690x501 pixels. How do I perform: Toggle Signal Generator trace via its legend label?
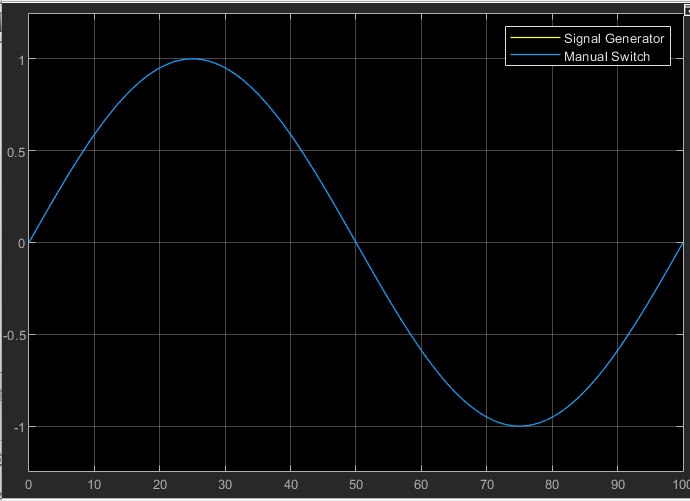coord(614,39)
